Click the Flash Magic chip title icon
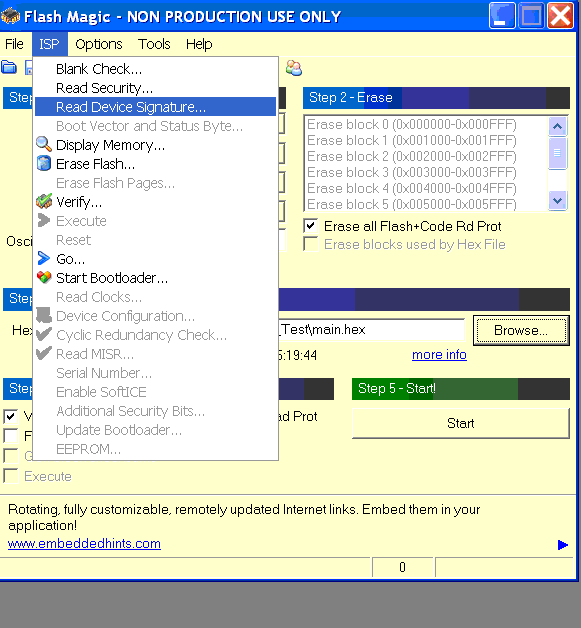The width and height of the screenshot is (581, 628). point(10,16)
